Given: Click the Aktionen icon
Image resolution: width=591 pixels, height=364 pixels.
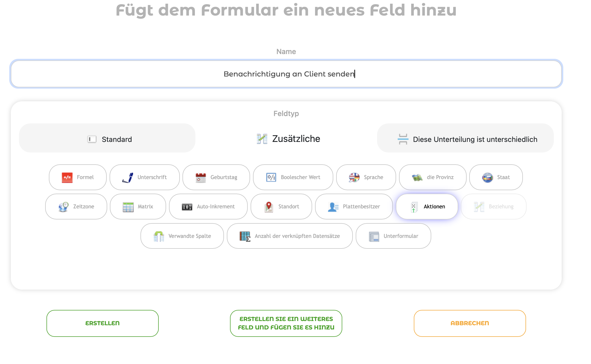Looking at the screenshot, I should 414,207.
